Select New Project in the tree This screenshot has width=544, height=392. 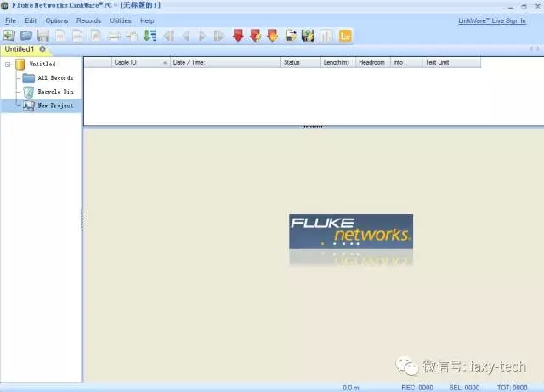(x=55, y=105)
